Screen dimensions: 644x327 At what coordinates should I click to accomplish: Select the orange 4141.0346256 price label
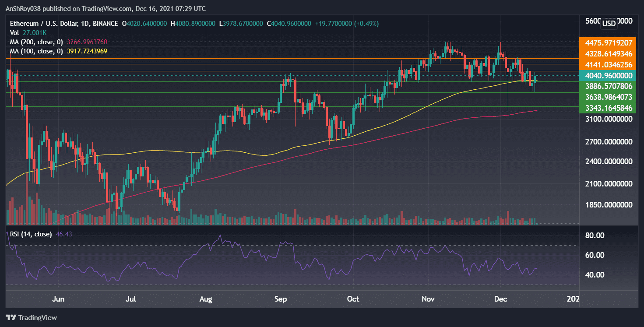(x=609, y=64)
